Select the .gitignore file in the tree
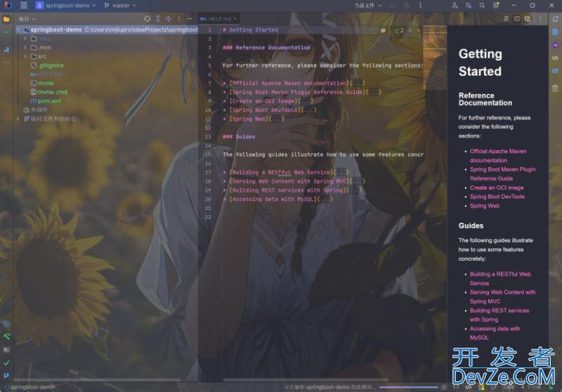562x392 pixels. (x=47, y=65)
